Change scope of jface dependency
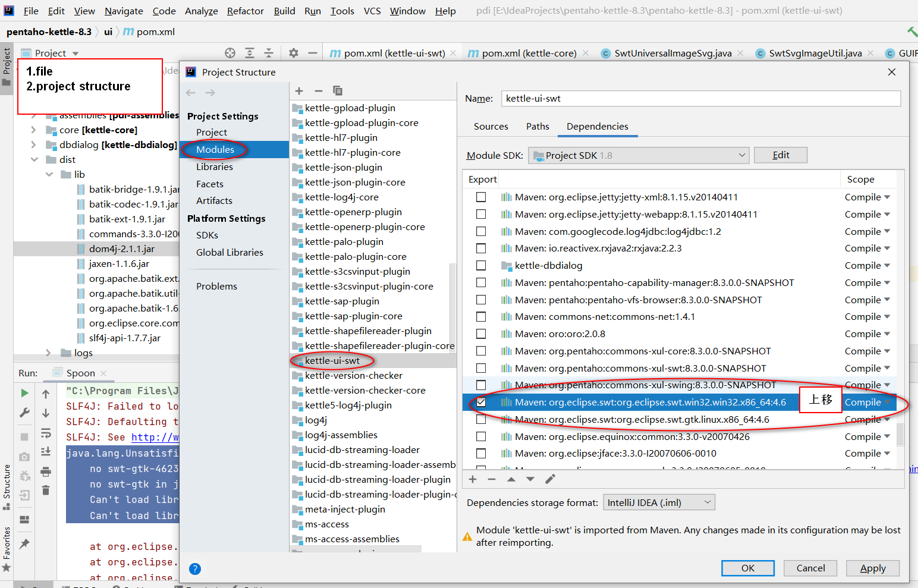918x588 pixels. click(x=867, y=454)
